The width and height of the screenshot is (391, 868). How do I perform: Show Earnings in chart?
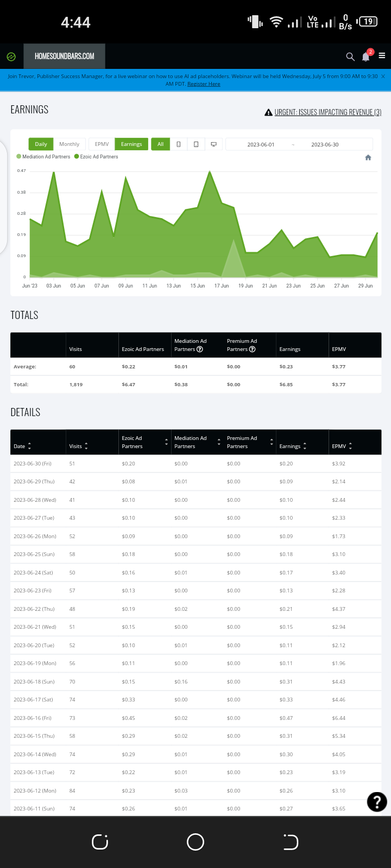click(131, 144)
